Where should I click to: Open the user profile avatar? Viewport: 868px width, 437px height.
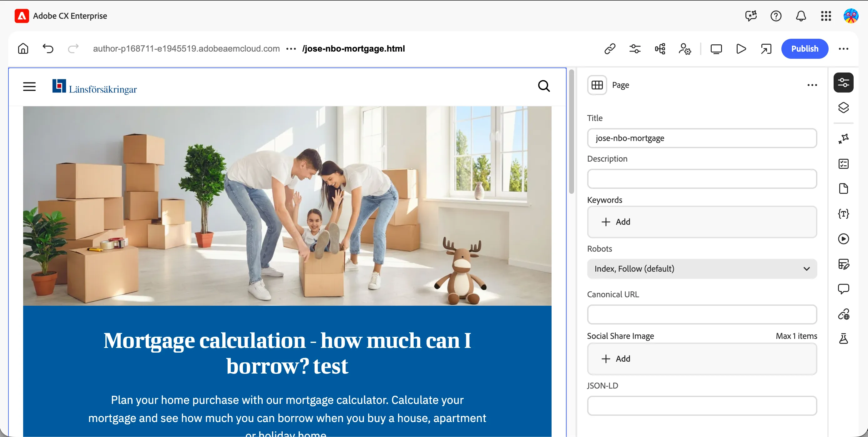(850, 16)
